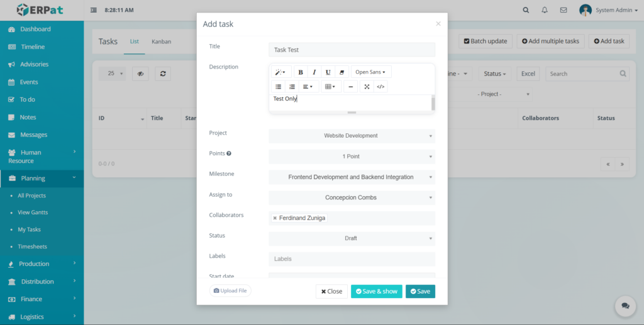Image resolution: width=644 pixels, height=325 pixels.
Task: Open All Projects submenu item
Action: [31, 196]
